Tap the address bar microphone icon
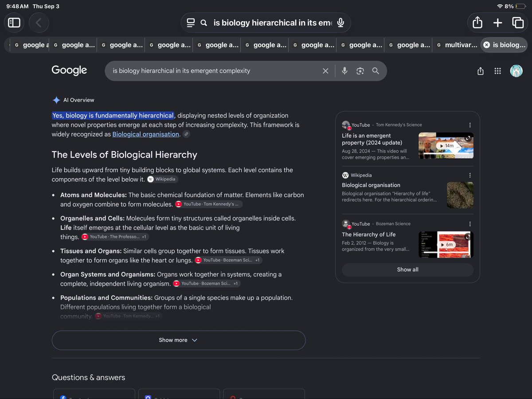The image size is (532, 399). [340, 23]
